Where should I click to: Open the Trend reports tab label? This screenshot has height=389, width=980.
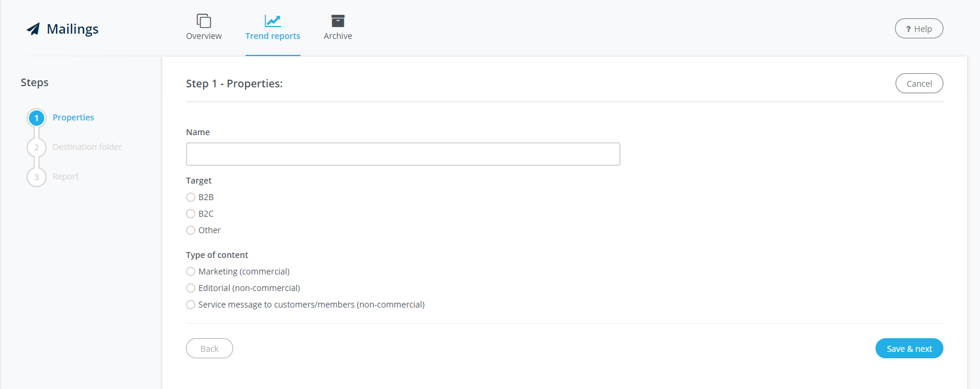(x=273, y=36)
